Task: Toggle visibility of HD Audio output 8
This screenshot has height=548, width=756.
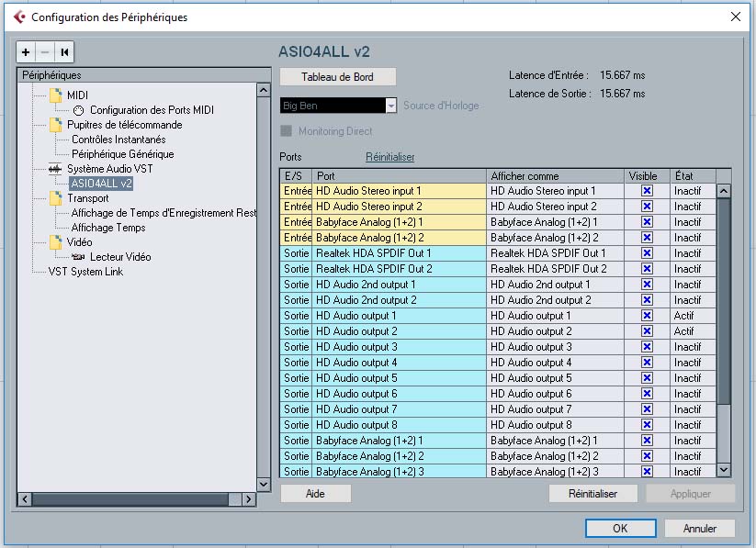Action: [x=647, y=425]
